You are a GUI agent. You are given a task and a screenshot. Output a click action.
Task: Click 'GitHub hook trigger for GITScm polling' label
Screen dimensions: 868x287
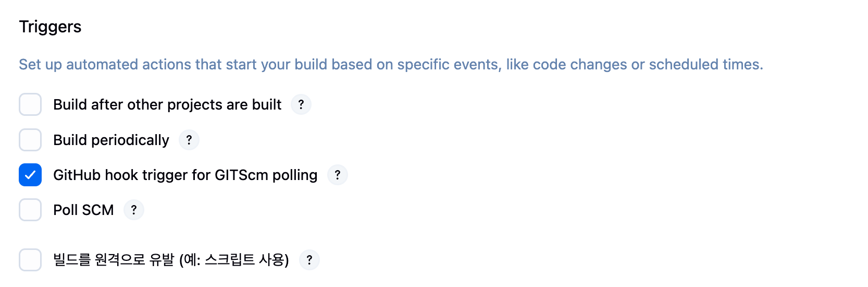[185, 175]
